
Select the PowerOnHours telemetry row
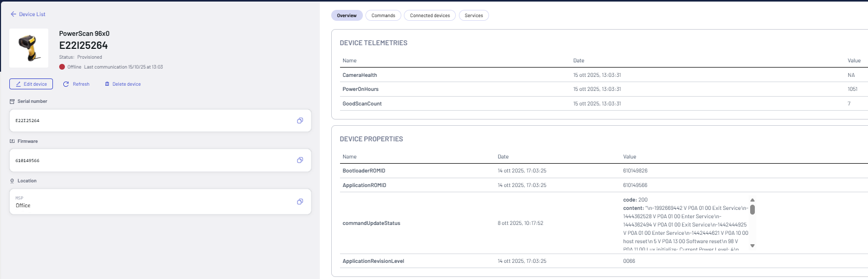pos(604,89)
